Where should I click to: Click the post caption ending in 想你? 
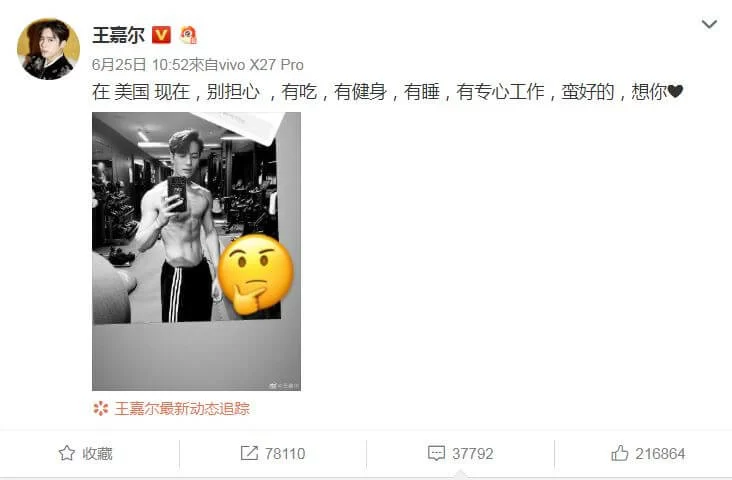pos(387,92)
